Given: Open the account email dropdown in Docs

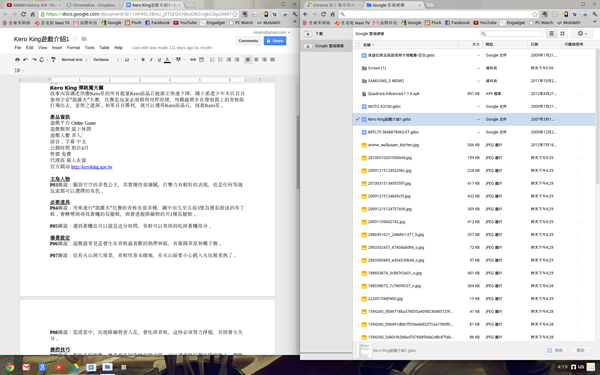Looking at the screenshot, I should [271, 33].
